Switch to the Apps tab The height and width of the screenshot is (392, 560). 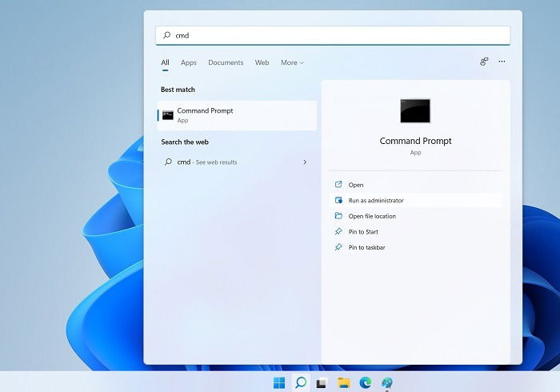(x=189, y=63)
